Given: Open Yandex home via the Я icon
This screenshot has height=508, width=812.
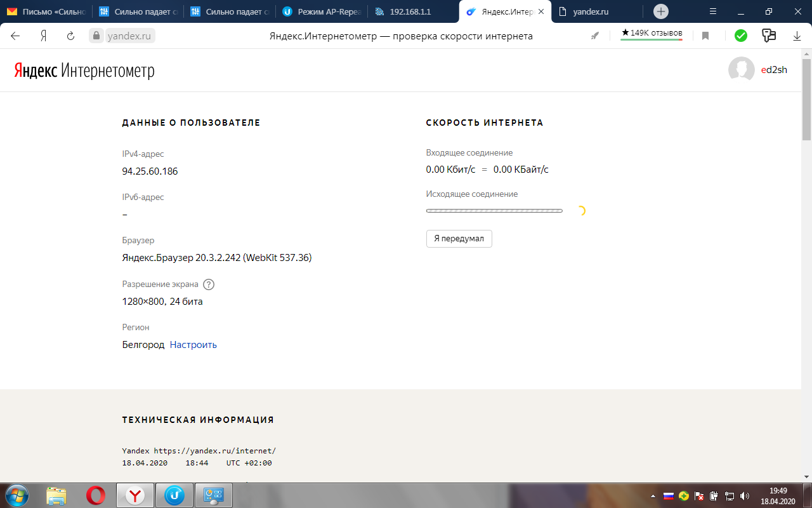Looking at the screenshot, I should [43, 36].
